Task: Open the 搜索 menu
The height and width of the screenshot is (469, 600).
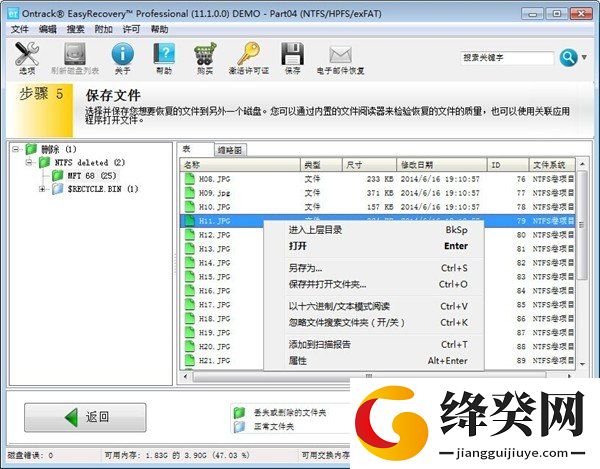Action: [x=75, y=29]
